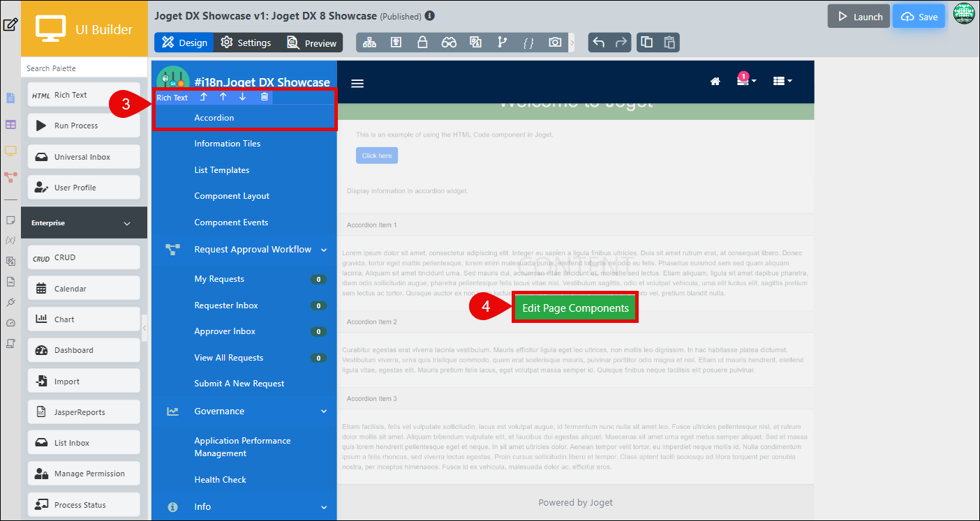Click the gauge performance icon in left sidebar
The image size is (980, 521).
pyautogui.click(x=10, y=323)
